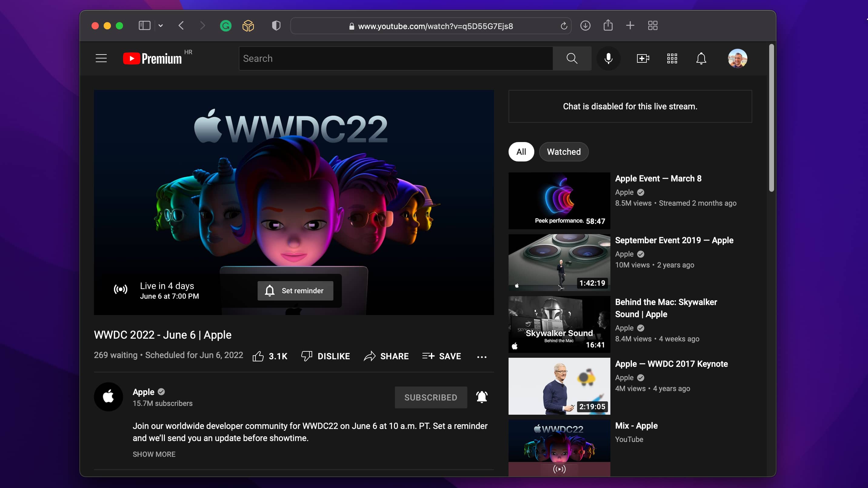This screenshot has height=488, width=868.
Task: Submit search with magnifier button
Action: (572, 58)
